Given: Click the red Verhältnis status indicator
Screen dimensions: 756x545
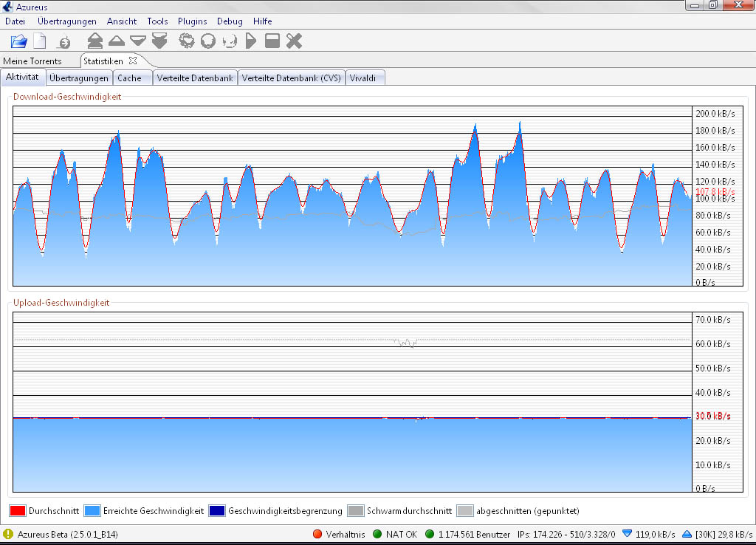Looking at the screenshot, I should [317, 534].
